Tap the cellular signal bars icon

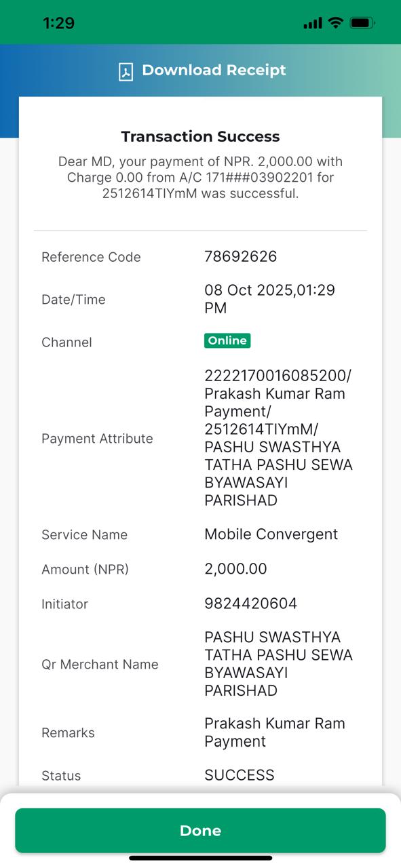313,23
